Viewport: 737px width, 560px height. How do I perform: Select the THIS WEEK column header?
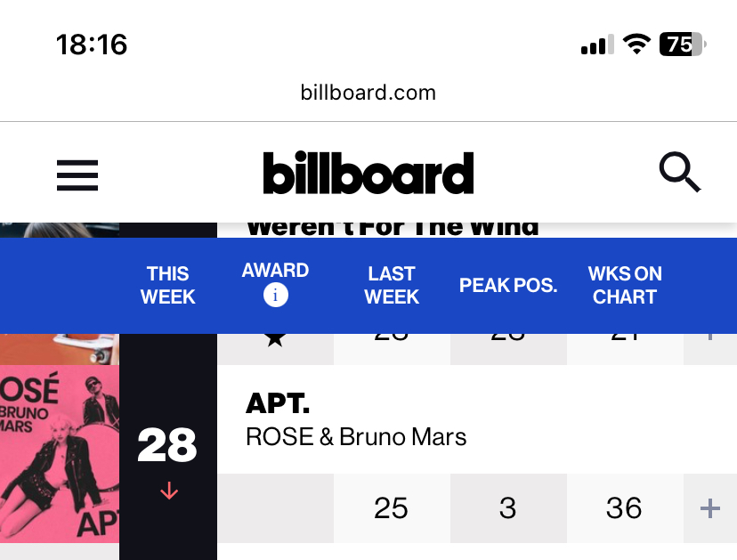tap(168, 286)
